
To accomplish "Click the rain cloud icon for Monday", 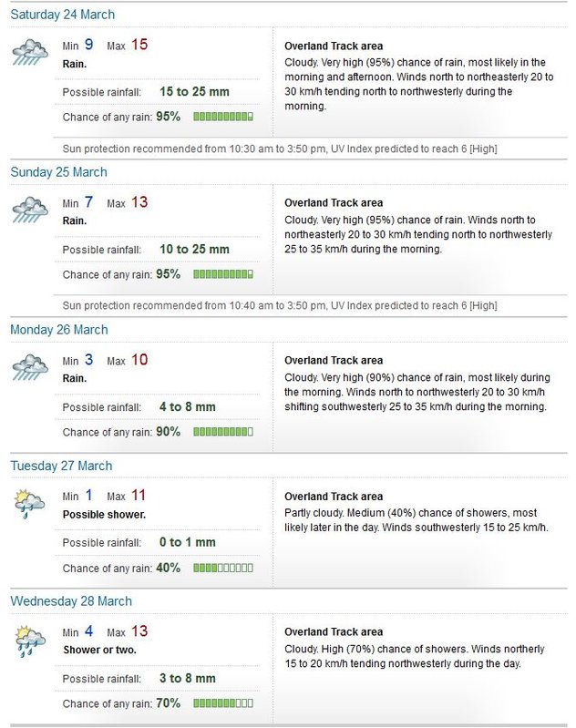I will pos(30,367).
